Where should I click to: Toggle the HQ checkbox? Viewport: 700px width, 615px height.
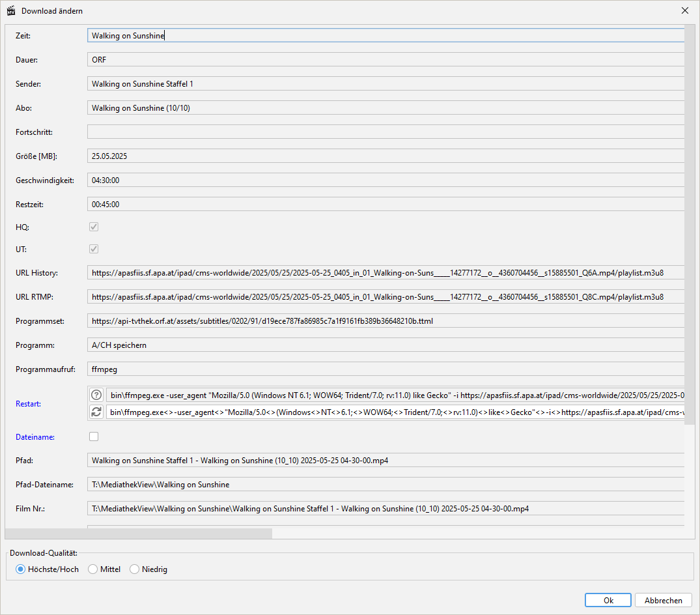tap(94, 227)
